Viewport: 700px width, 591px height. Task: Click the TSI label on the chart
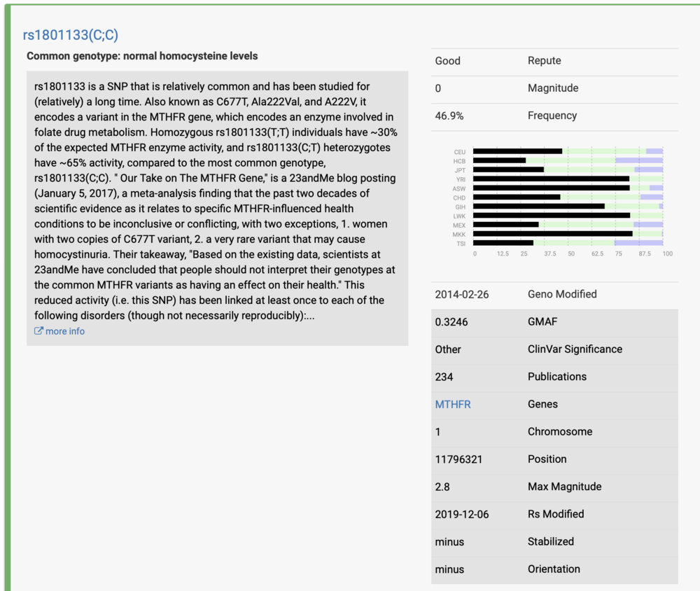click(x=460, y=243)
